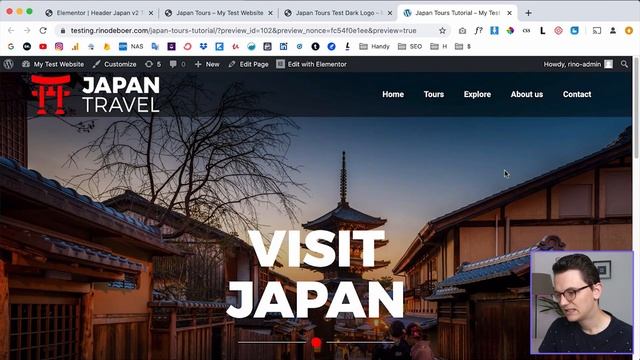Open the YouTube bookmark

pyautogui.click(x=43, y=47)
